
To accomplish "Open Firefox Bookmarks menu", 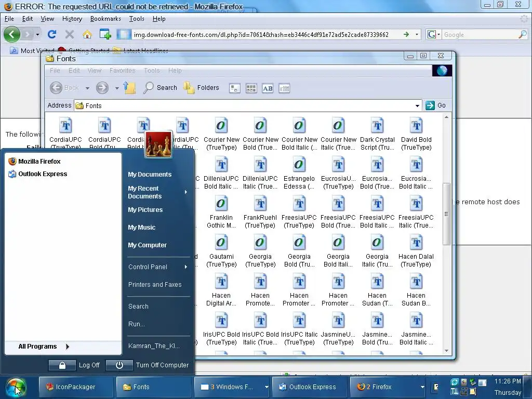I will coord(105,19).
